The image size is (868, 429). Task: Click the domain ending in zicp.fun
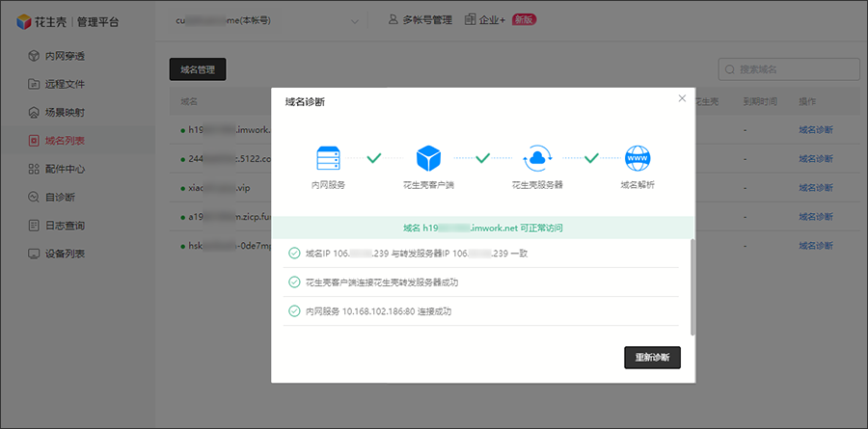pyautogui.click(x=230, y=217)
